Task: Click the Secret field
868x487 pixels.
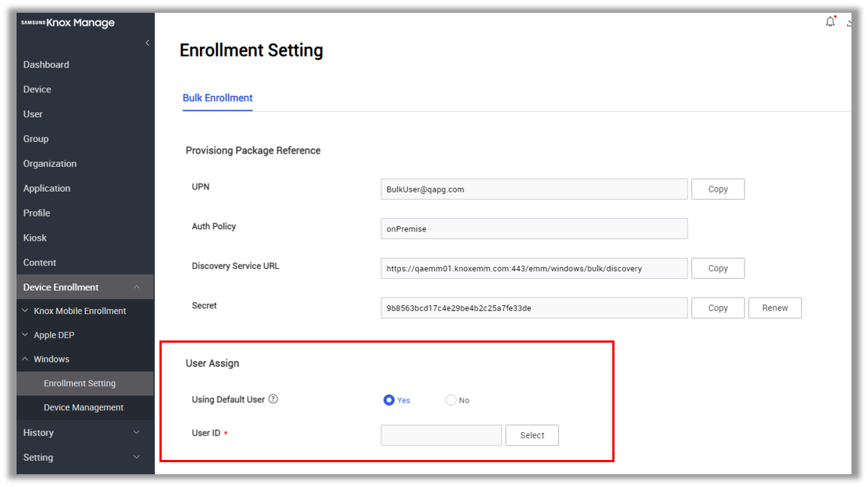Action: pos(534,307)
